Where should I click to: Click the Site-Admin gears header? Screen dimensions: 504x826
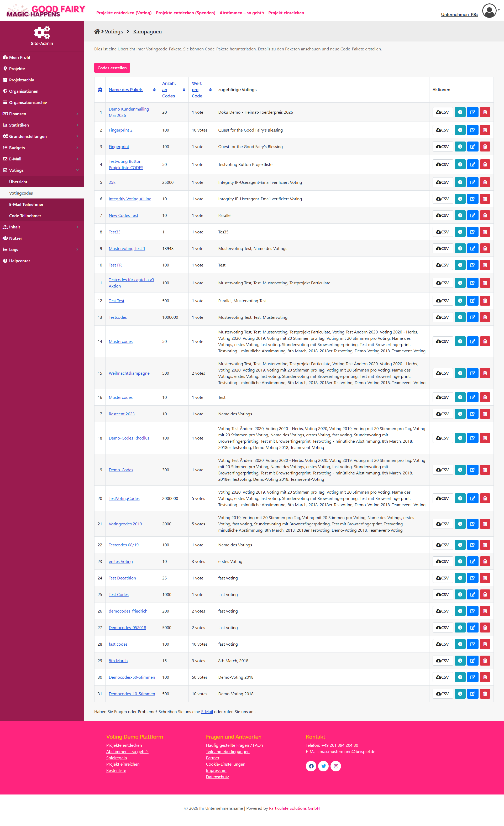[42, 36]
